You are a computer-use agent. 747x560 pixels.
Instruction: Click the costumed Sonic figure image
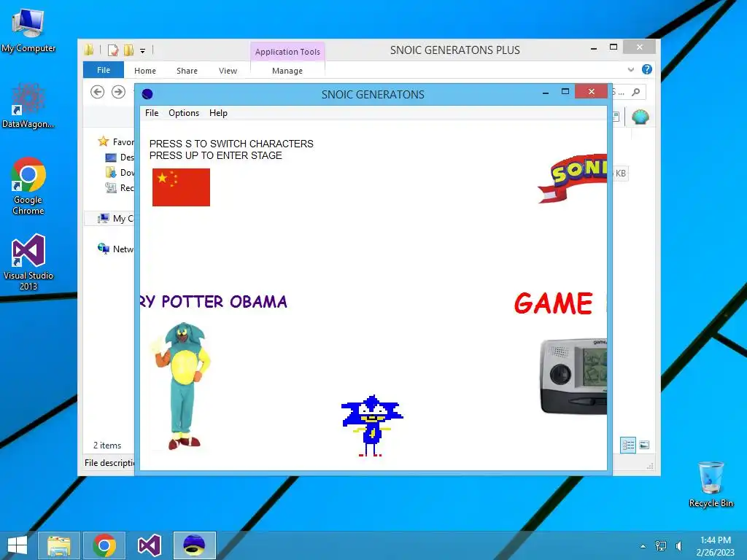pyautogui.click(x=182, y=386)
